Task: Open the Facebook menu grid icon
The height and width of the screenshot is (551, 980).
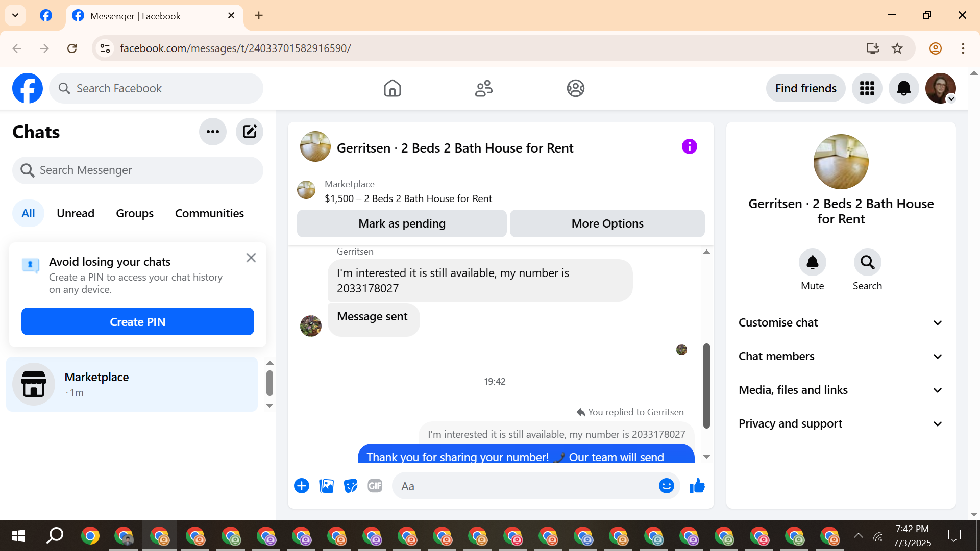Action: click(867, 88)
